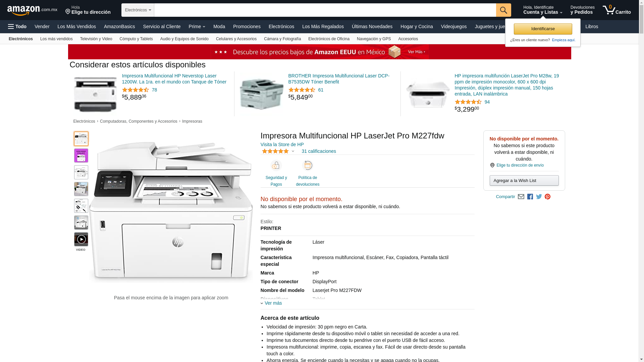Open Visita la Store de HP link
This screenshot has height=362, width=644.
(x=282, y=144)
